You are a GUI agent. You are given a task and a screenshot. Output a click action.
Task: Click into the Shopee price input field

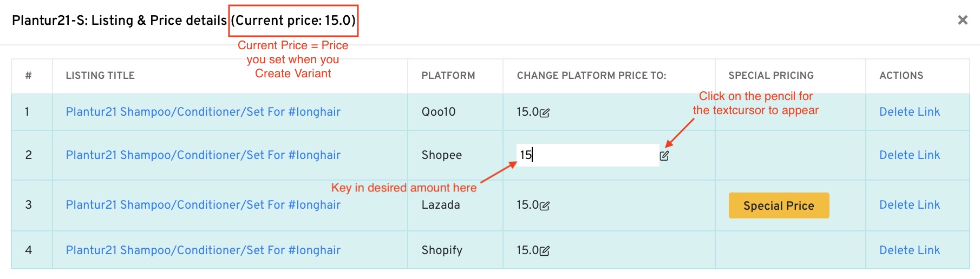pos(587,155)
